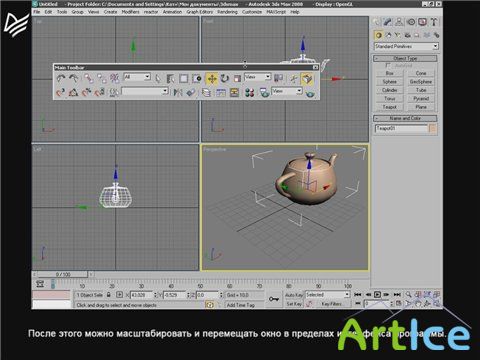Toggle the Percent Snap button

click(x=87, y=92)
